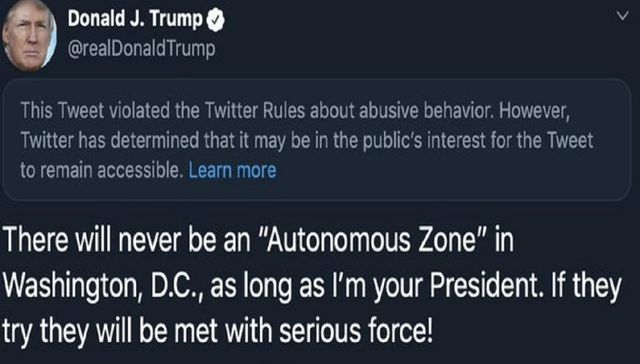640x364 pixels.
Task: Click the phrase "serious force!" in tweet
Action: [x=355, y=331]
